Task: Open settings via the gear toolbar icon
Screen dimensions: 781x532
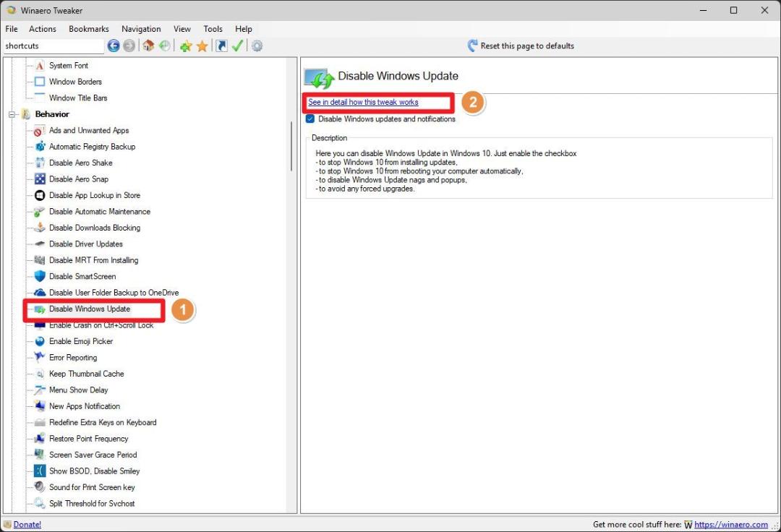Action: click(x=257, y=46)
